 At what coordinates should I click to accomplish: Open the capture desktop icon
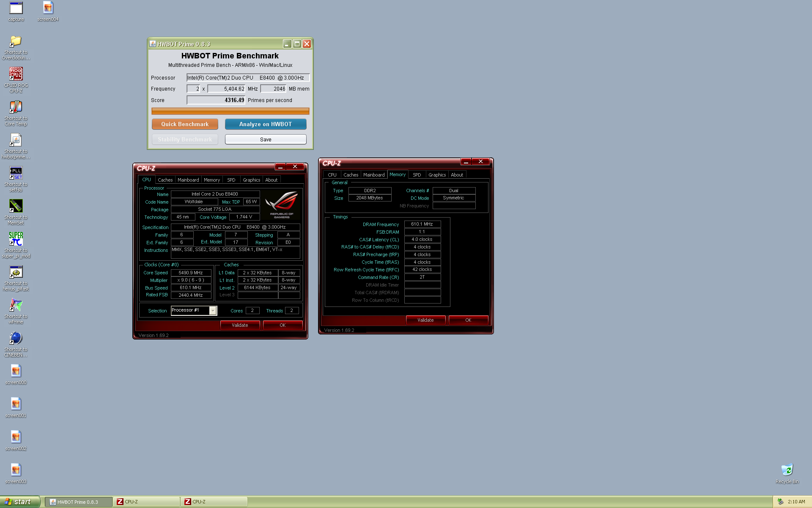pyautogui.click(x=16, y=11)
